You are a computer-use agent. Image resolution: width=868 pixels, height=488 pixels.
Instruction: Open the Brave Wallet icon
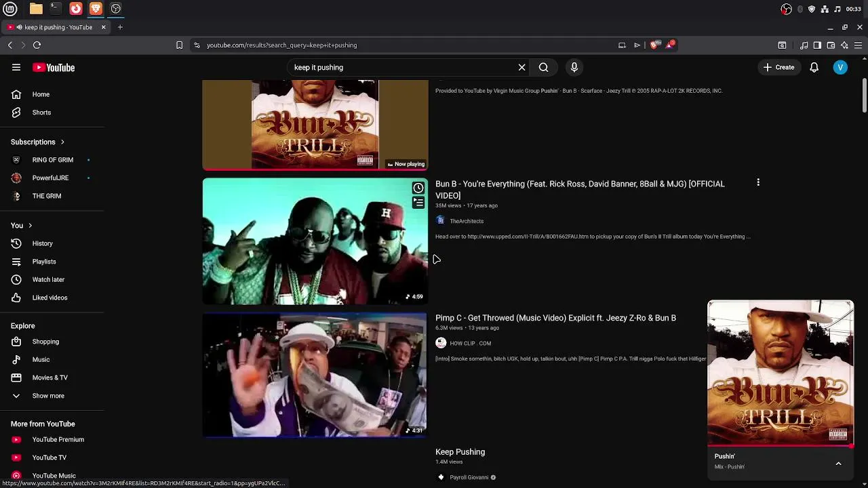click(x=831, y=45)
